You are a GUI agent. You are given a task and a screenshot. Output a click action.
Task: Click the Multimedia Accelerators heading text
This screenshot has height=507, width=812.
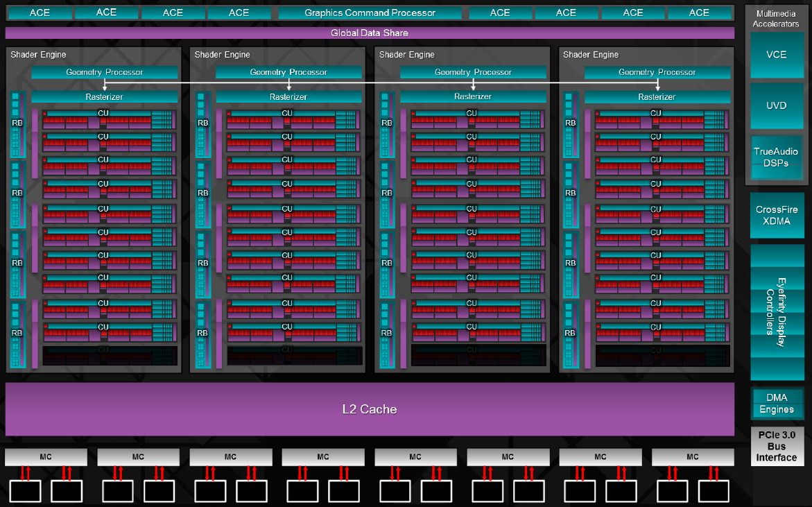(x=776, y=19)
